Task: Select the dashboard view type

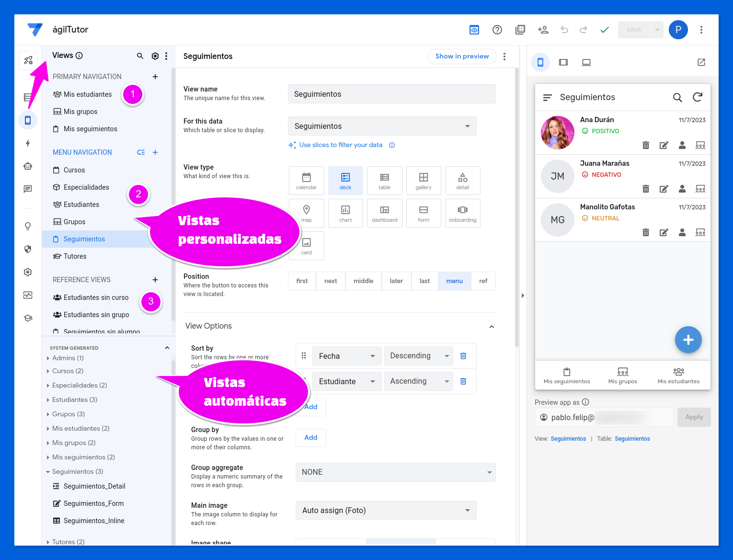Action: point(385,213)
